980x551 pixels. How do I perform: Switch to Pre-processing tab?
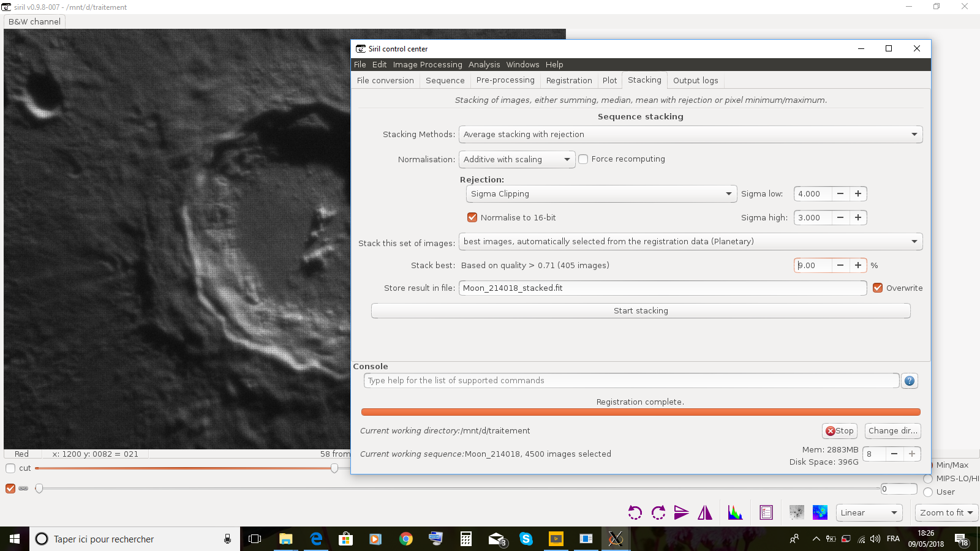tap(505, 80)
